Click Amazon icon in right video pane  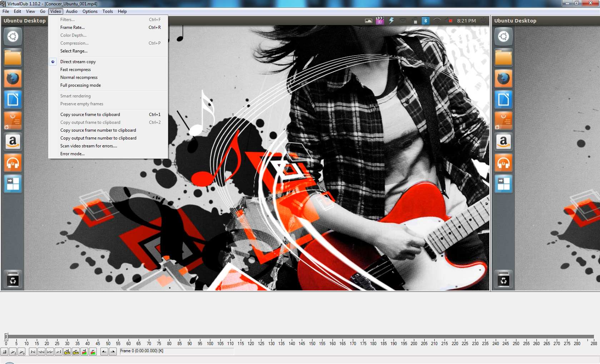[x=504, y=142]
